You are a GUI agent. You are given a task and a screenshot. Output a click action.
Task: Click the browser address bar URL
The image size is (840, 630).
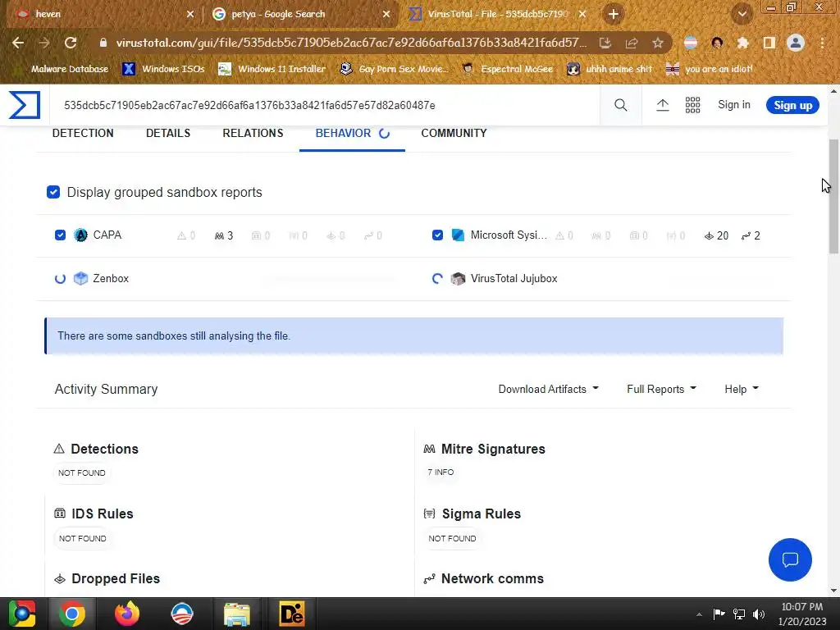(x=351, y=43)
